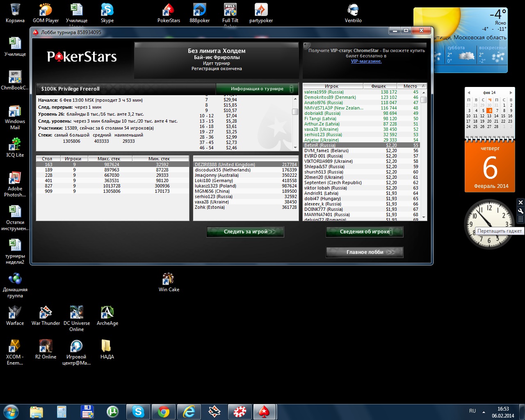Click the 'Сведения об игроке' button

pyautogui.click(x=365, y=232)
